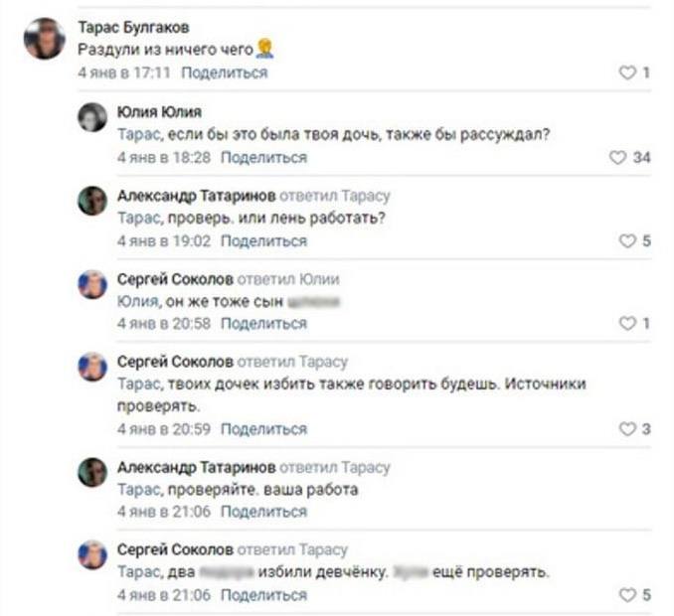Open Тарас Булгаков's avatar picture
674x616 pixels.
45,39
